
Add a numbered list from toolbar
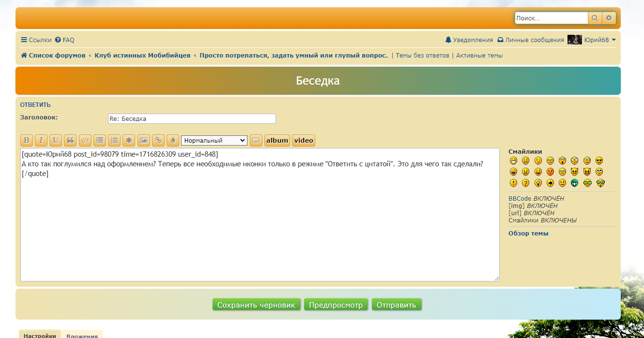click(114, 140)
